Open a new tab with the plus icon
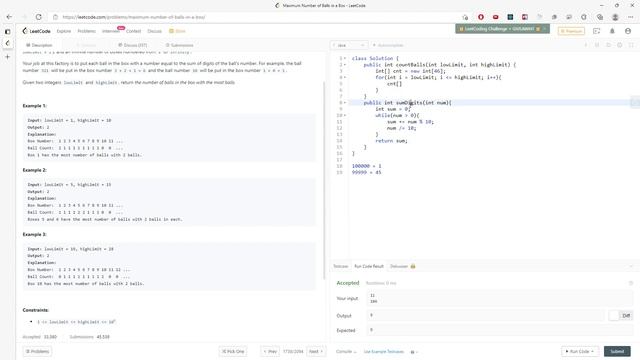The image size is (640, 360). (7, 57)
